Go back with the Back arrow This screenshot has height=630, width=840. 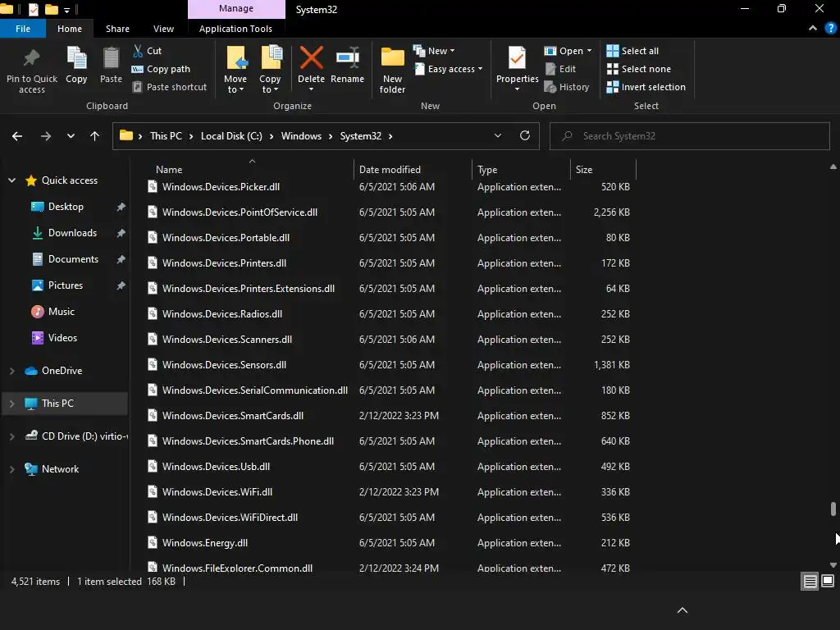17,136
